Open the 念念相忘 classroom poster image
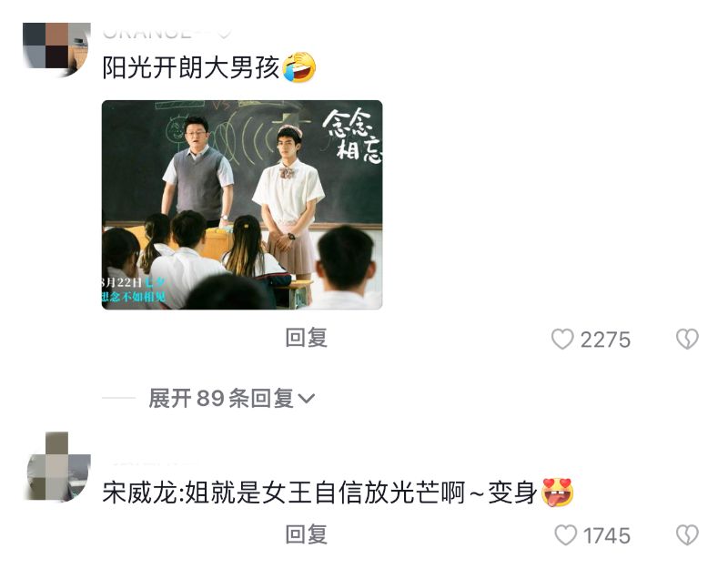Viewport: 728px width, 569px height. pos(242,205)
